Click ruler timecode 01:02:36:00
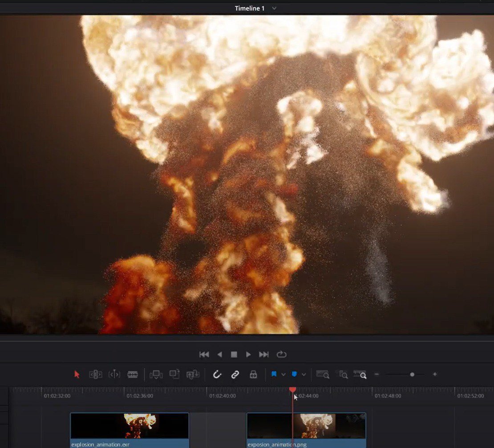This screenshot has height=448, width=494. click(x=140, y=396)
